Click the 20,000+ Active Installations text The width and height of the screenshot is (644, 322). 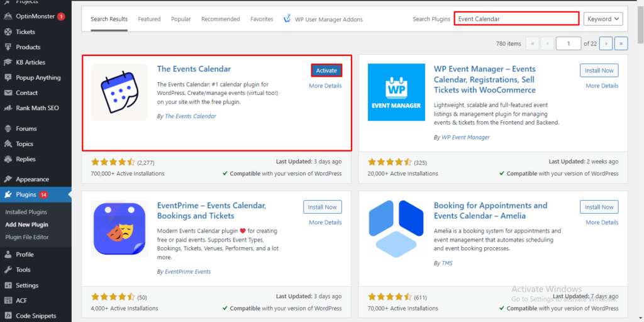[403, 174]
